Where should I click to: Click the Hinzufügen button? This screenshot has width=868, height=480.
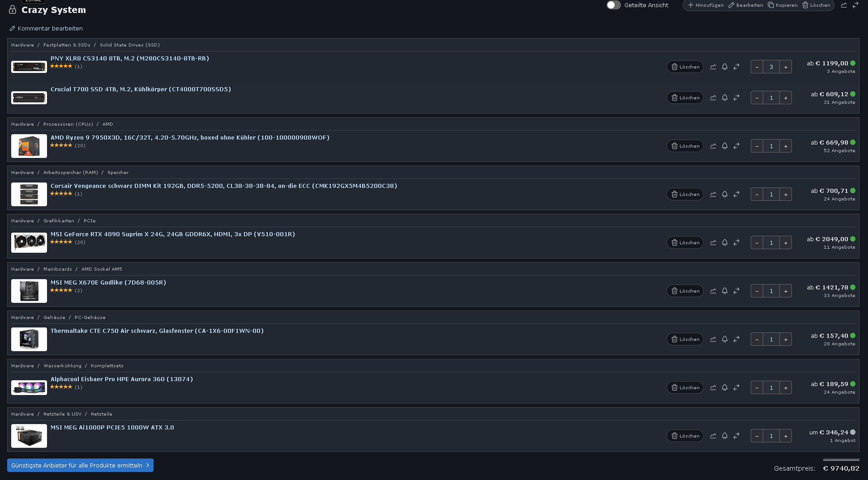[706, 5]
